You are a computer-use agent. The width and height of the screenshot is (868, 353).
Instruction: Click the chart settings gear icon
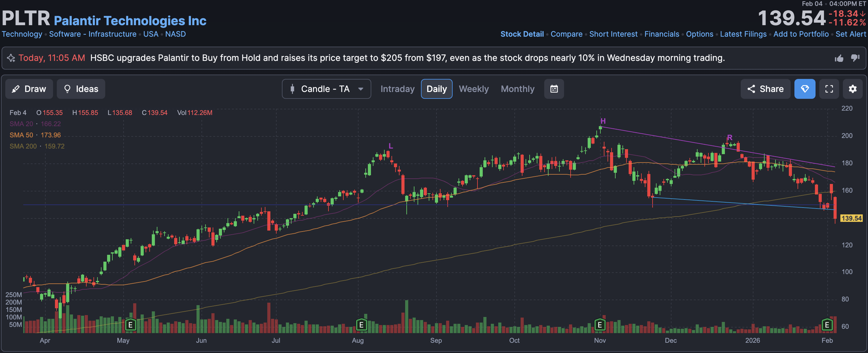[x=852, y=89]
